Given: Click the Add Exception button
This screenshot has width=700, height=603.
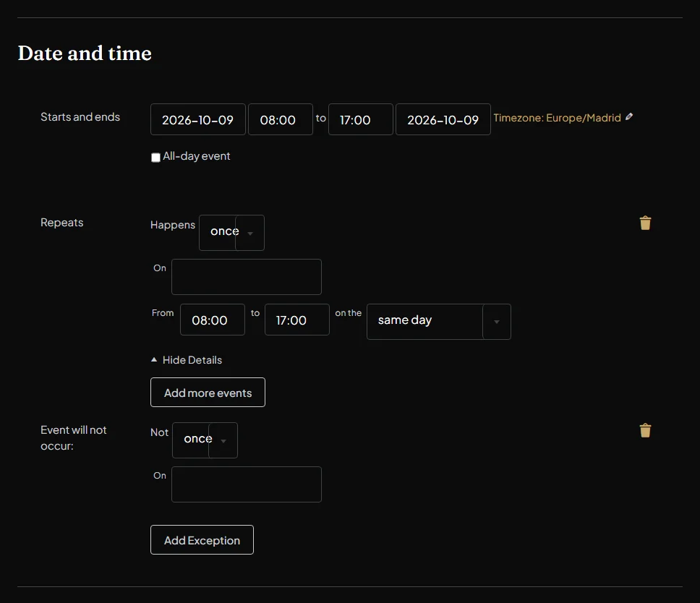Looking at the screenshot, I should click(x=202, y=539).
